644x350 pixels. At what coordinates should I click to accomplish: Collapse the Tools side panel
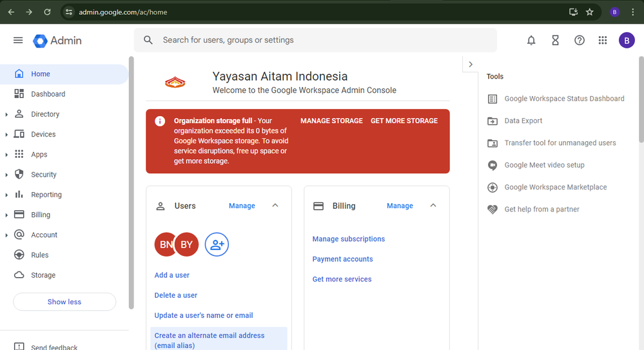pos(471,64)
